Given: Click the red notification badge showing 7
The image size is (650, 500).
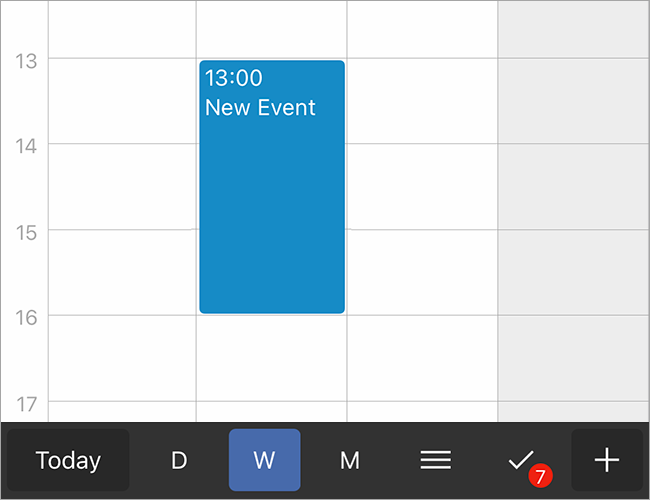Looking at the screenshot, I should [541, 475].
